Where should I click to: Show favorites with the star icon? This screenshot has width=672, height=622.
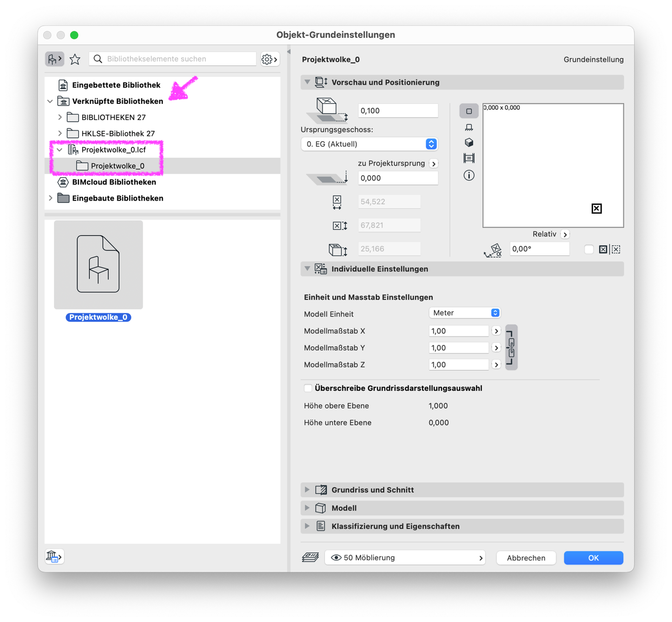(75, 59)
